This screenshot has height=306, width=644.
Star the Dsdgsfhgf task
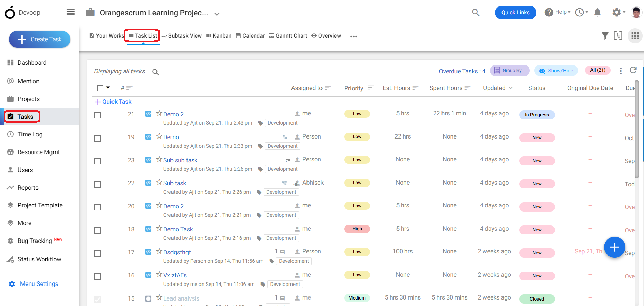coord(159,251)
